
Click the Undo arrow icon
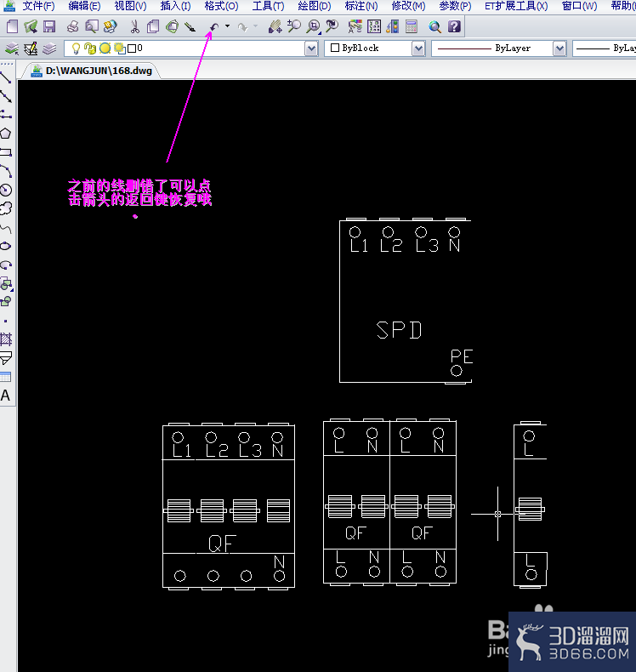(214, 27)
